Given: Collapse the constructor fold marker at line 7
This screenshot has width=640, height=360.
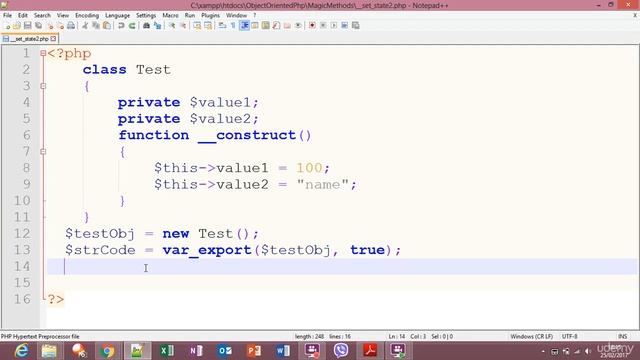Looking at the screenshot, I should pos(43,151).
